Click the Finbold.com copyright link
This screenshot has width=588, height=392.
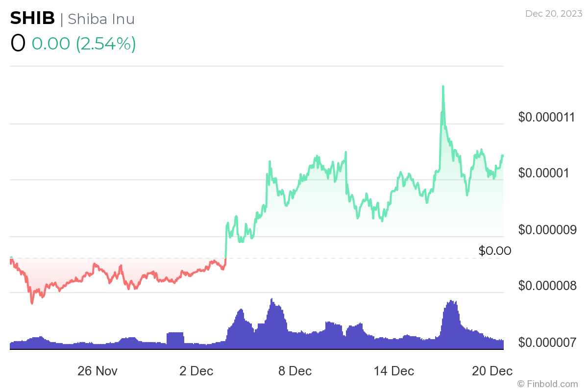pyautogui.click(x=547, y=384)
